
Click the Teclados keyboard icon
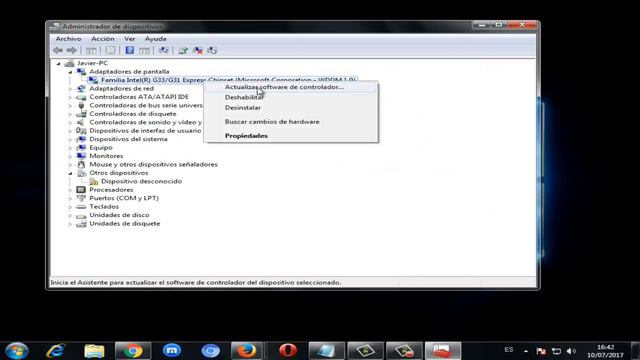tap(81, 207)
